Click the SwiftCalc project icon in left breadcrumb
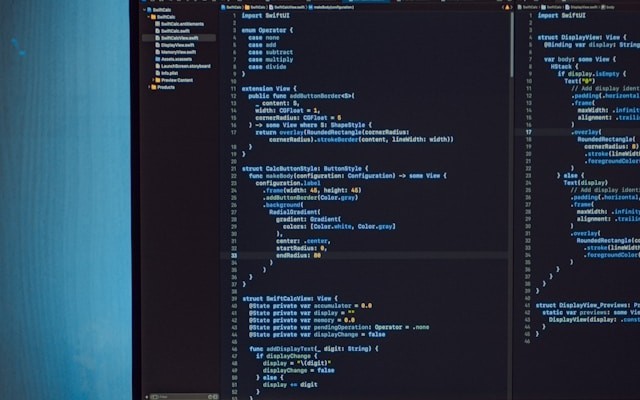This screenshot has height=400, width=640. coord(223,7)
